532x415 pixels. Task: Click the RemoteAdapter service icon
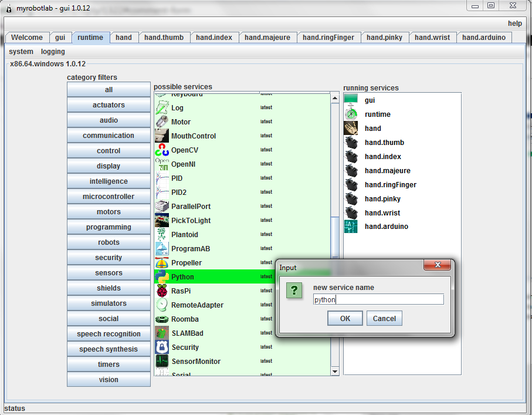(162, 305)
